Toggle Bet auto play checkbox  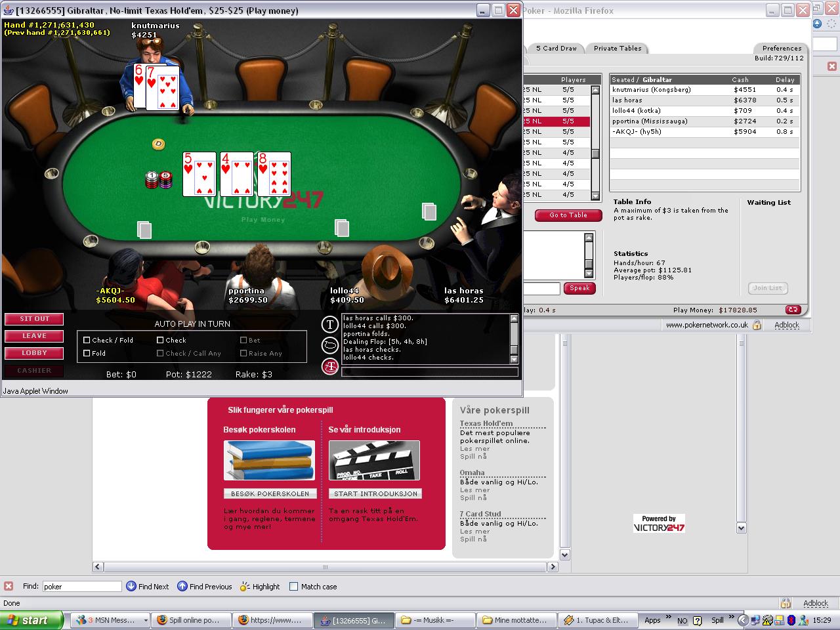pyautogui.click(x=243, y=340)
